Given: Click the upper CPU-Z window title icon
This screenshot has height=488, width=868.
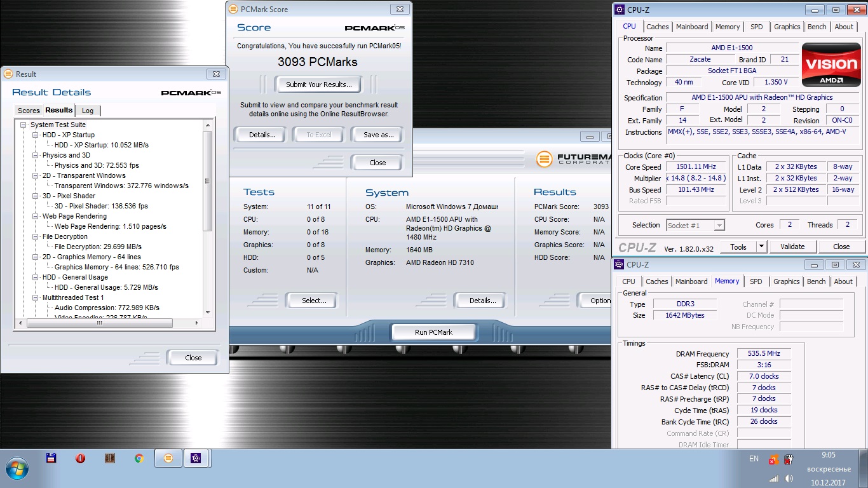Looking at the screenshot, I should [619, 10].
